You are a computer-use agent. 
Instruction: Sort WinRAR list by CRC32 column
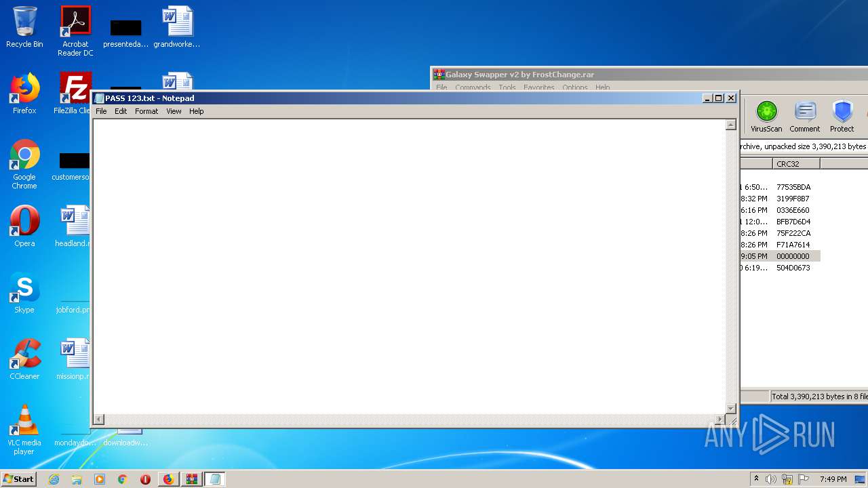coord(796,164)
